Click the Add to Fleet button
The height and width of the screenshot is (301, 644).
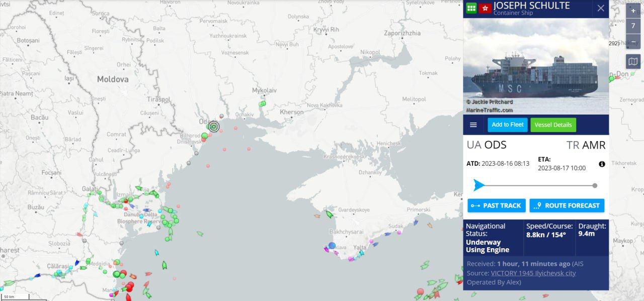click(x=507, y=125)
